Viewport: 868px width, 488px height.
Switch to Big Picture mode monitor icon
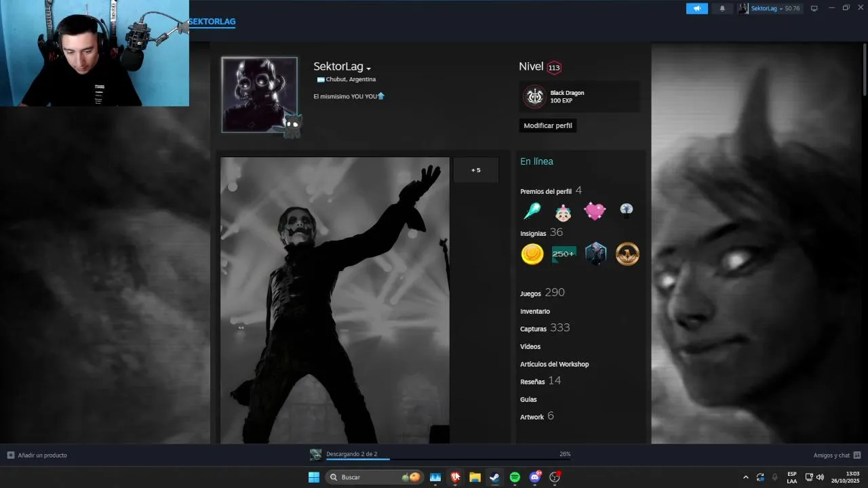814,8
